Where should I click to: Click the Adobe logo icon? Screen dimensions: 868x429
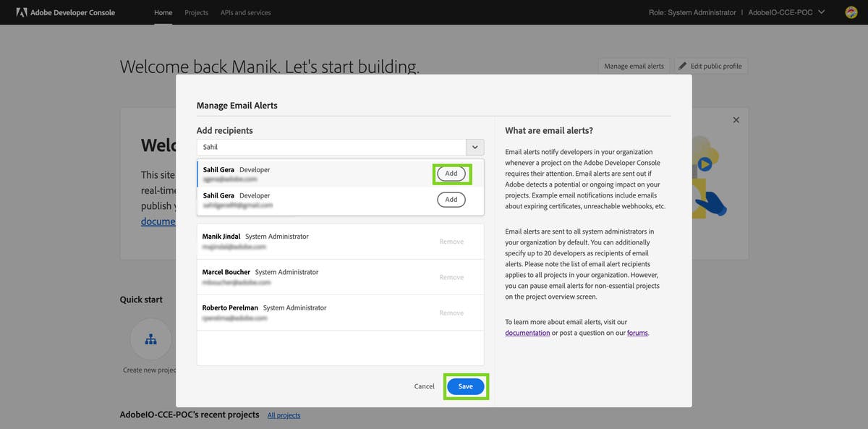22,12
